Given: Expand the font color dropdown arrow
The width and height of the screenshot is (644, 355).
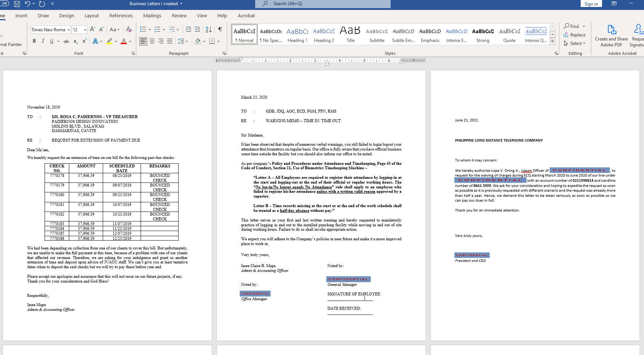Looking at the screenshot, I should pyautogui.click(x=130, y=41).
